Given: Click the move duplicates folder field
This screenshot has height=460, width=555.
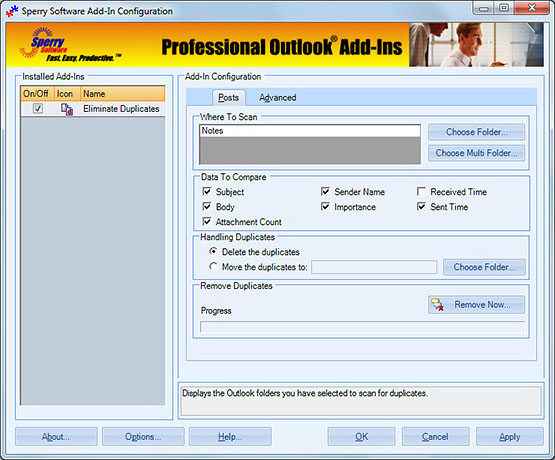Looking at the screenshot, I should click(374, 267).
